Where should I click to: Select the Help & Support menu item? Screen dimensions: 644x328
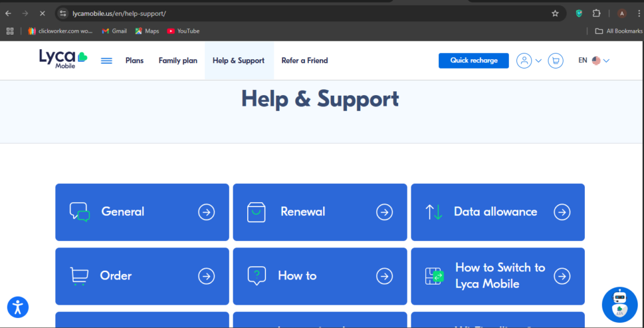(238, 60)
